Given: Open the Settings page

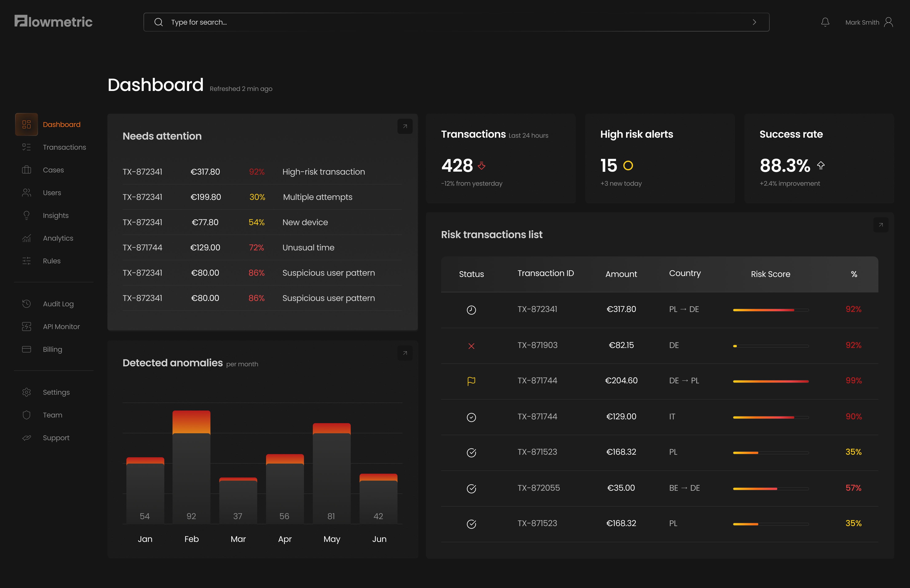Looking at the screenshot, I should tap(56, 392).
